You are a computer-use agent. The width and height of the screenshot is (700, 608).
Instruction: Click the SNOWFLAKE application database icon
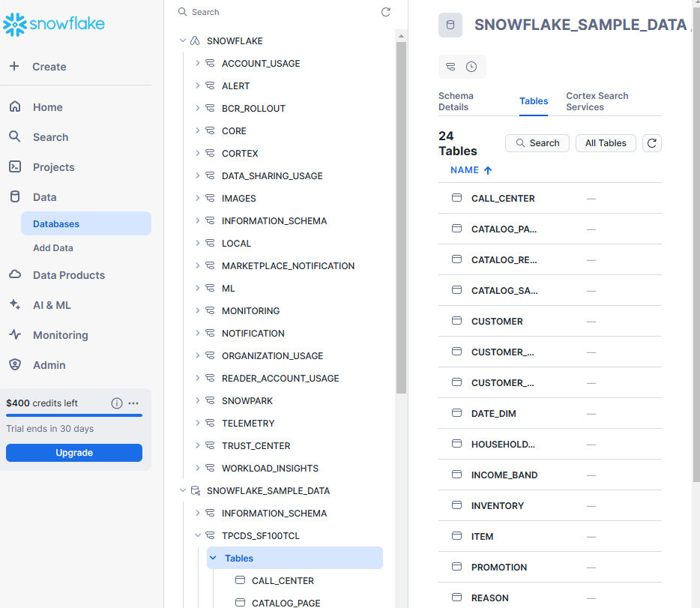[195, 40]
